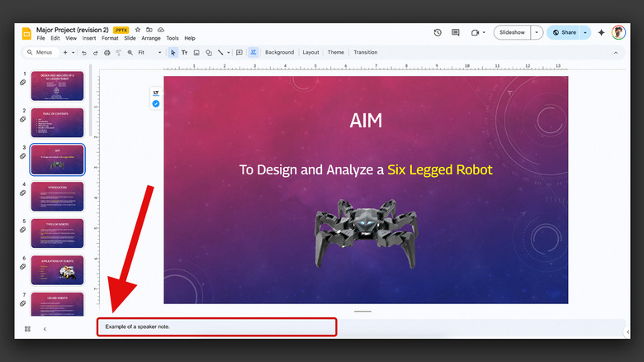Open the Help menu
The height and width of the screenshot is (362, 644).
tap(190, 38)
